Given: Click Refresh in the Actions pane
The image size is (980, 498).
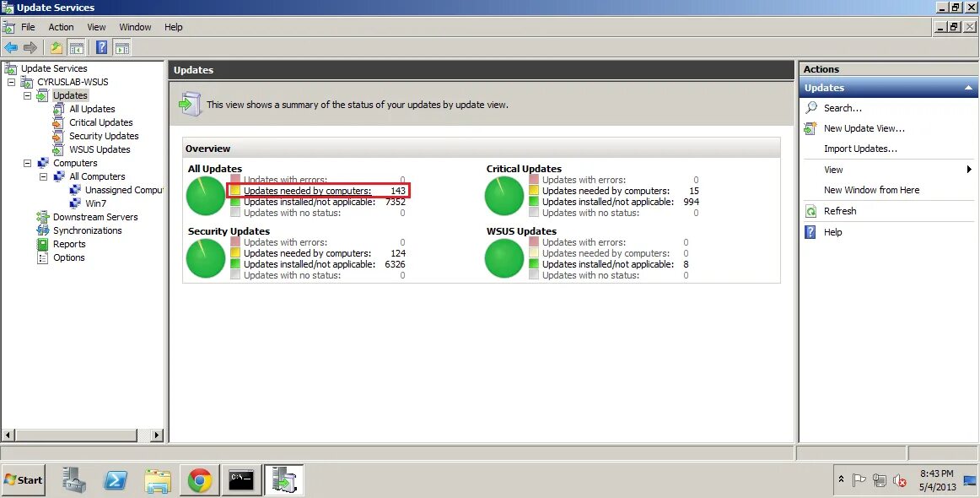Looking at the screenshot, I should pos(840,212).
